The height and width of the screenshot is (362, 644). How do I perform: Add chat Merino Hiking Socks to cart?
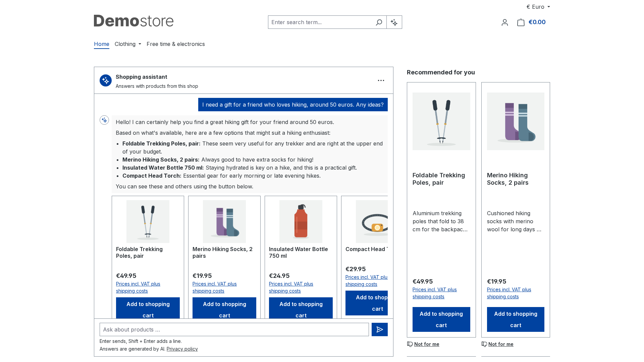tap(224, 308)
